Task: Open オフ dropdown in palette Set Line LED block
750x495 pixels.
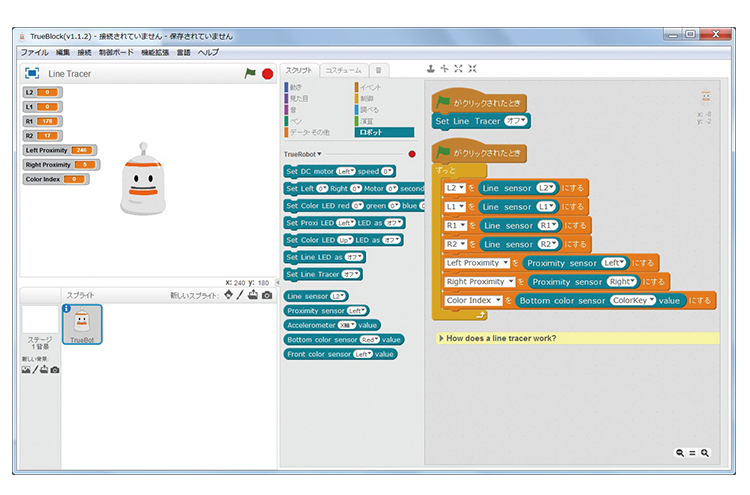Action: [x=354, y=257]
